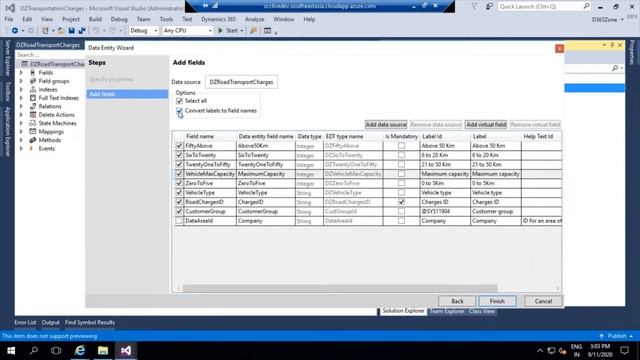Viewport: 640px width, 360px height.
Task: Click the Cancel button
Action: [x=543, y=301]
